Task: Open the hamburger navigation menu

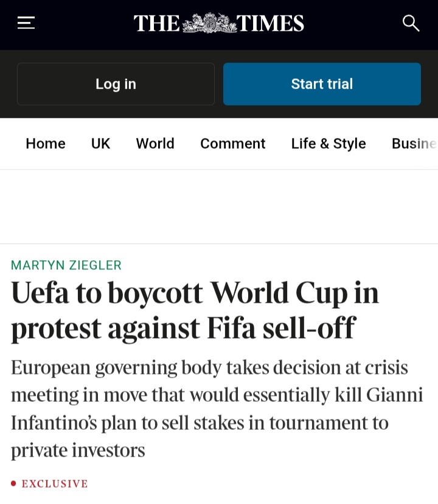Action: tap(26, 23)
